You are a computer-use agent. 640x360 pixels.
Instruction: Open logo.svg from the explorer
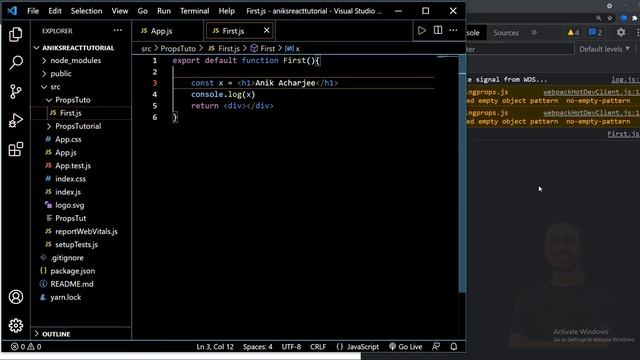(x=69, y=205)
